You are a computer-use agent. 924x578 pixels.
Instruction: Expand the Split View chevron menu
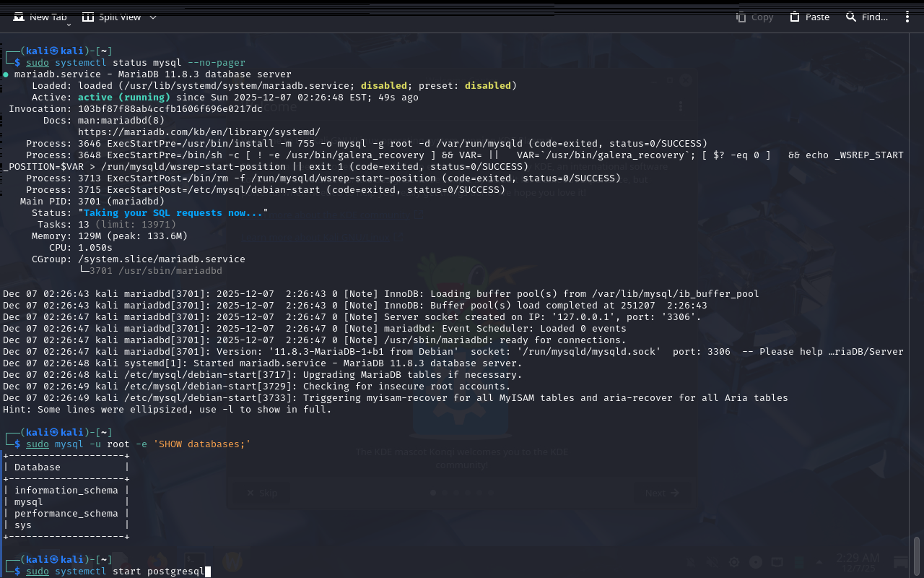(x=153, y=17)
